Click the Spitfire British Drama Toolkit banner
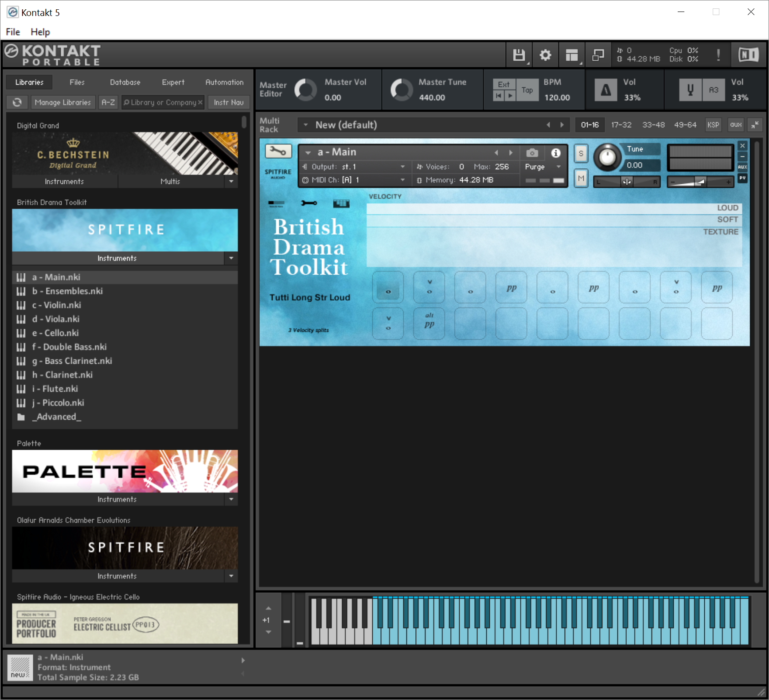The image size is (769, 700). pos(125,230)
